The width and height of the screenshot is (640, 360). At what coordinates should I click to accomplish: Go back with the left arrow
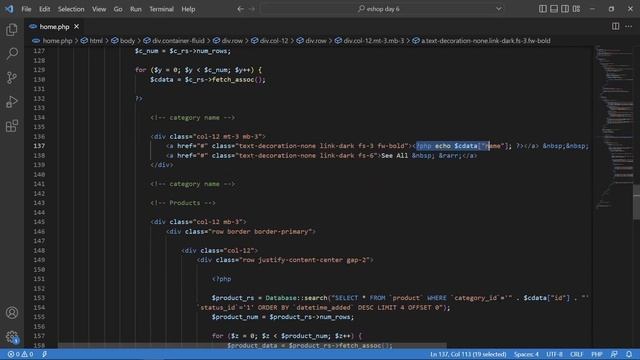point(240,9)
